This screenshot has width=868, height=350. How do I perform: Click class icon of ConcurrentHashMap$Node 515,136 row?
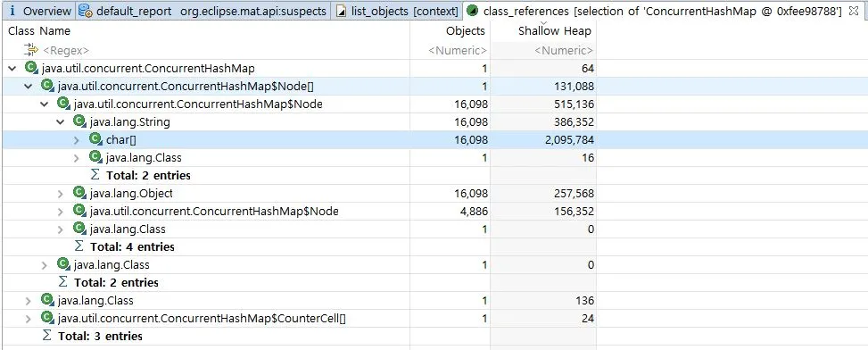pos(63,104)
